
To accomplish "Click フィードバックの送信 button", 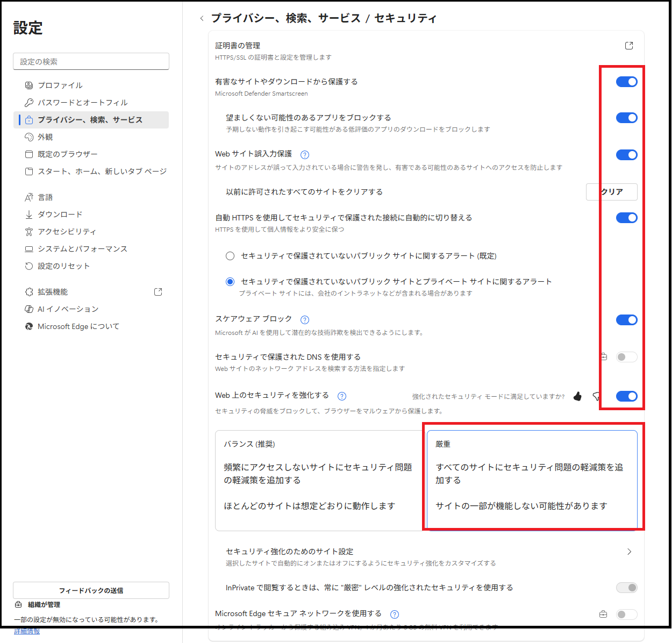I will click(x=91, y=590).
